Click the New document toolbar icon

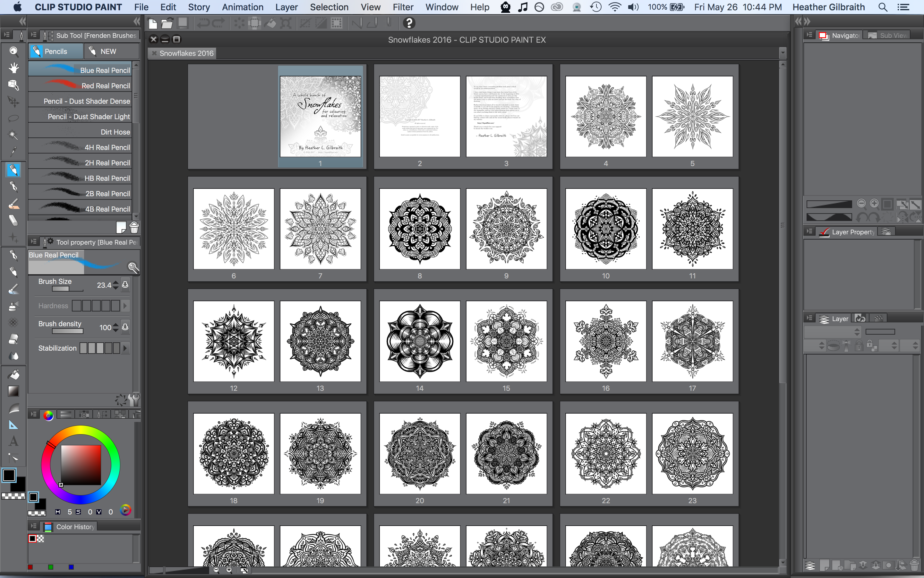[x=153, y=23]
